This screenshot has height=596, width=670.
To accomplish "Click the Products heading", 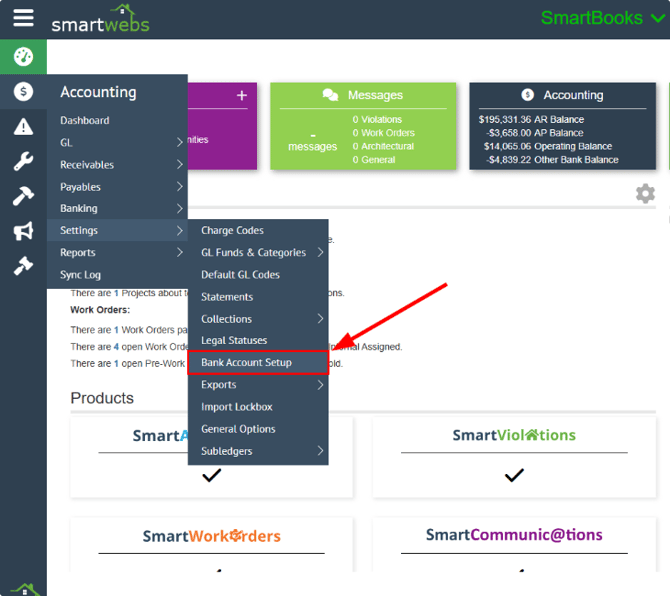I will (x=102, y=398).
